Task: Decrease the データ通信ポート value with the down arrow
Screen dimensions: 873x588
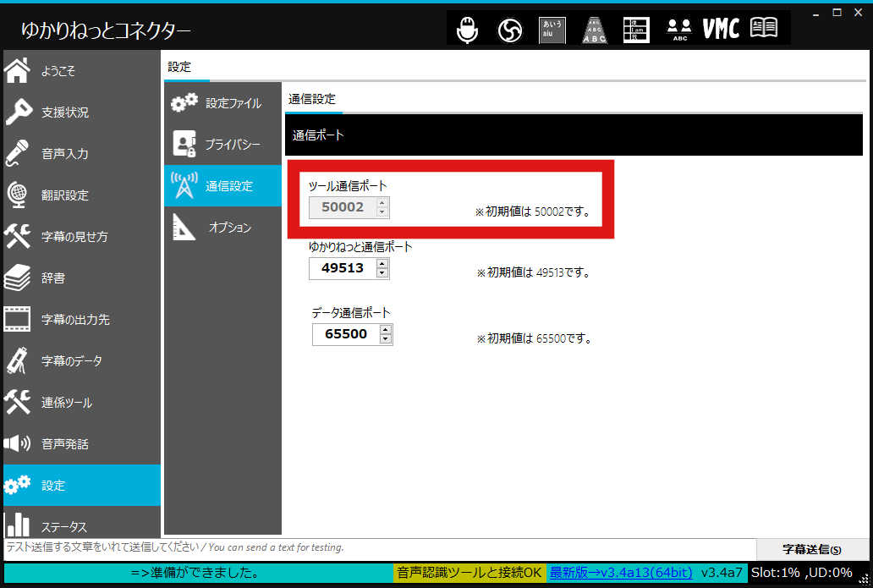Action: pos(385,339)
